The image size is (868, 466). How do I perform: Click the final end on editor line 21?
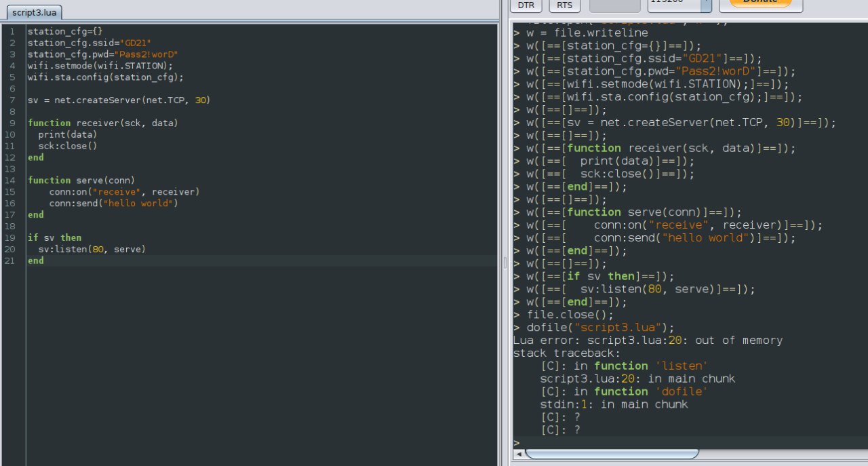coord(36,261)
